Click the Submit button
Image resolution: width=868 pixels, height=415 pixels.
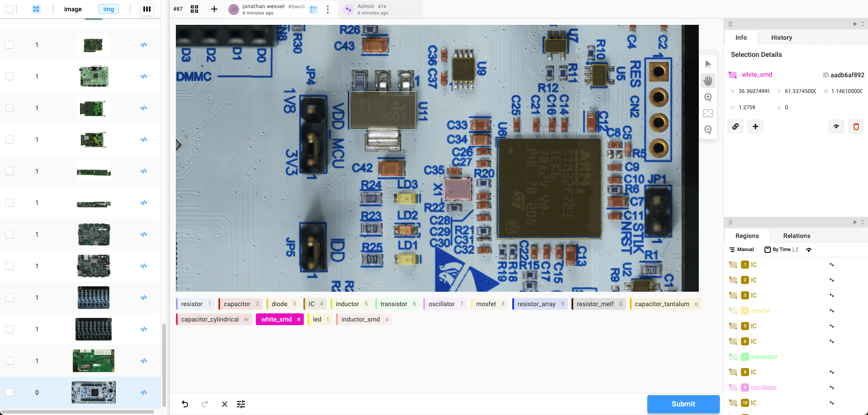[683, 404]
